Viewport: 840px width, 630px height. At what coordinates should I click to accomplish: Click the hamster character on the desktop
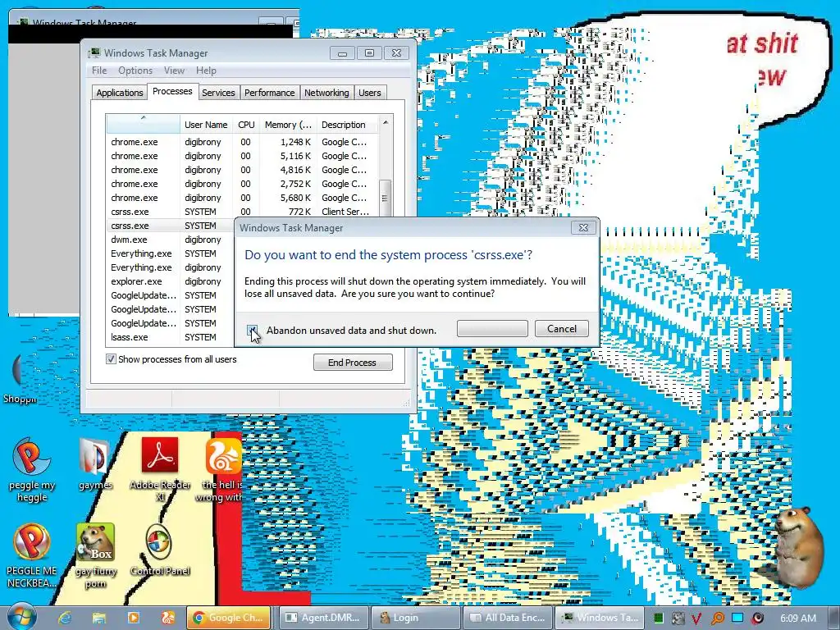799,546
